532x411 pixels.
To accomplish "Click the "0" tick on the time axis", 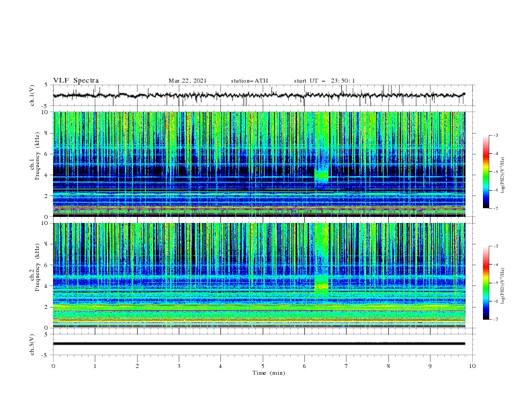I will 53,366.
